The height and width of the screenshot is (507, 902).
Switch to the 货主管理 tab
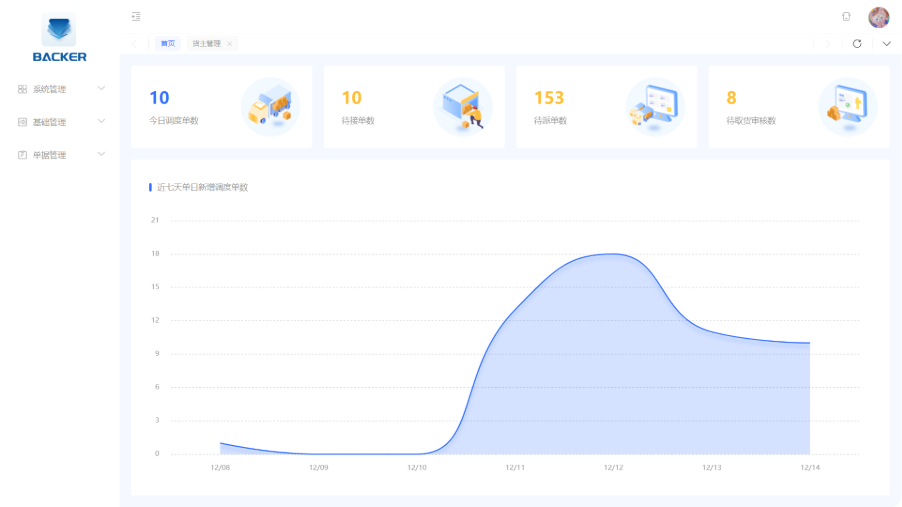(x=206, y=44)
